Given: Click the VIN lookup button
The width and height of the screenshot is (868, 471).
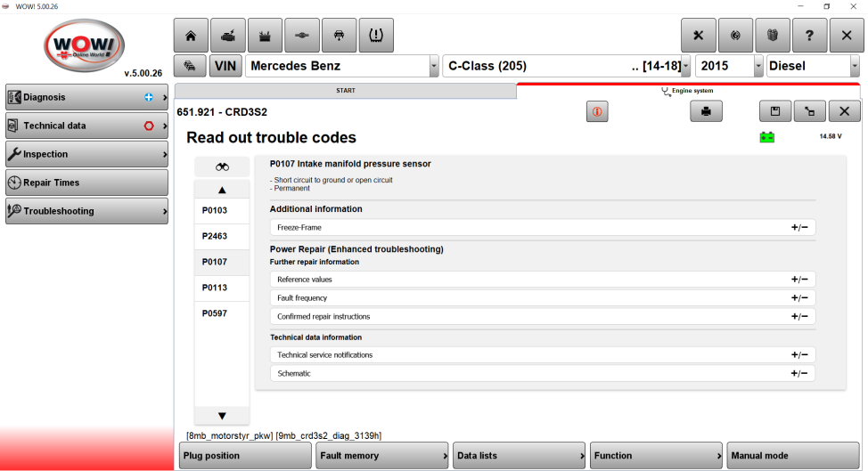Looking at the screenshot, I should pyautogui.click(x=225, y=66).
